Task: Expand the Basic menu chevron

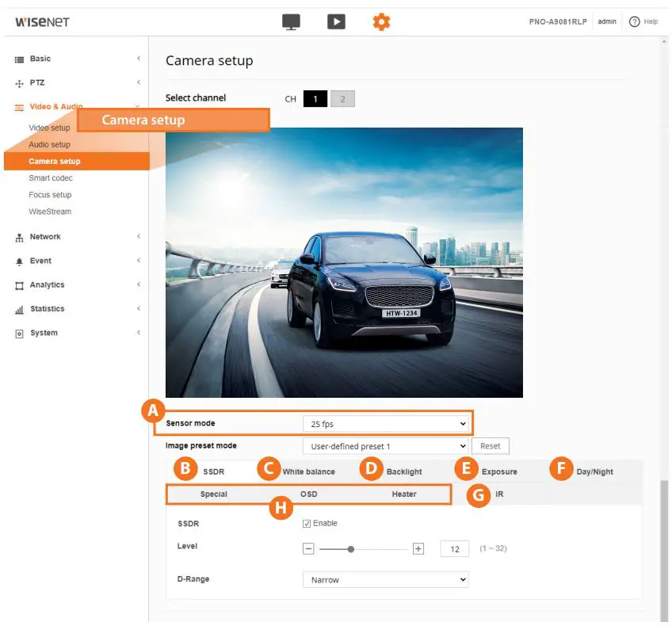Action: click(139, 59)
